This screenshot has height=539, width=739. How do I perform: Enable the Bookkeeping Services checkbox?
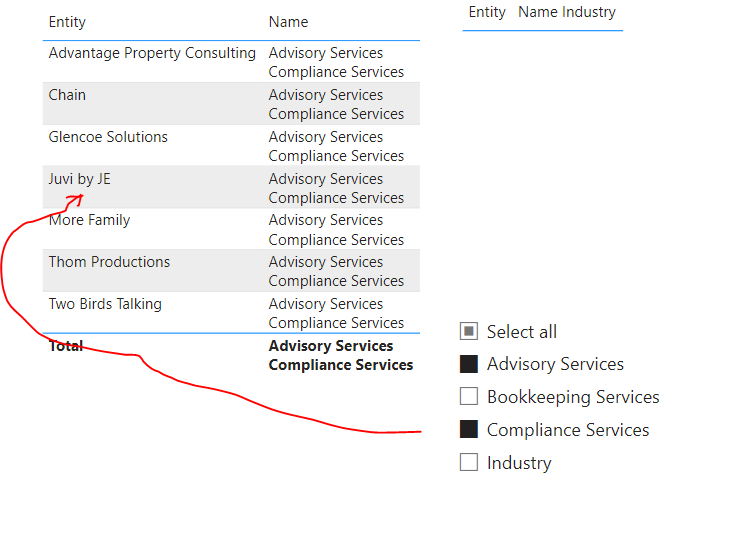[469, 397]
